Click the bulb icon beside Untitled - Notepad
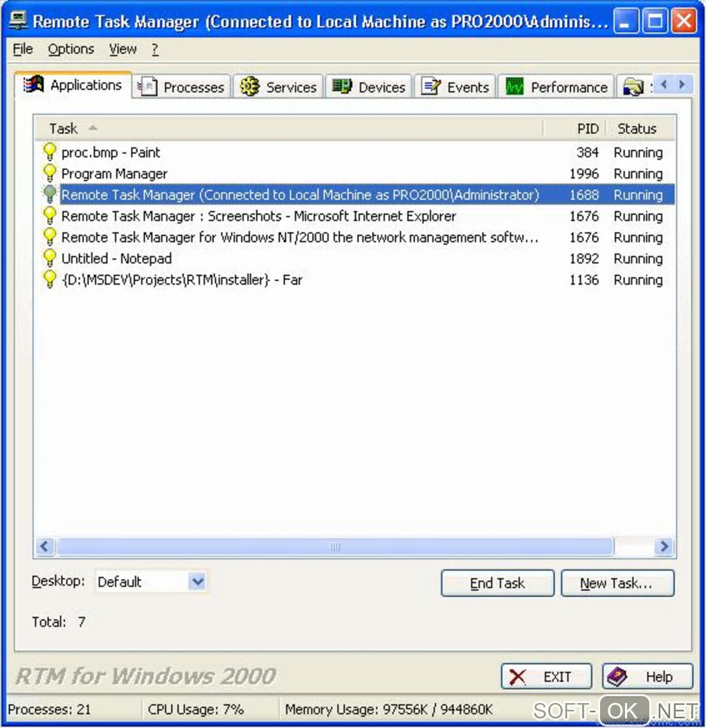 50,258
